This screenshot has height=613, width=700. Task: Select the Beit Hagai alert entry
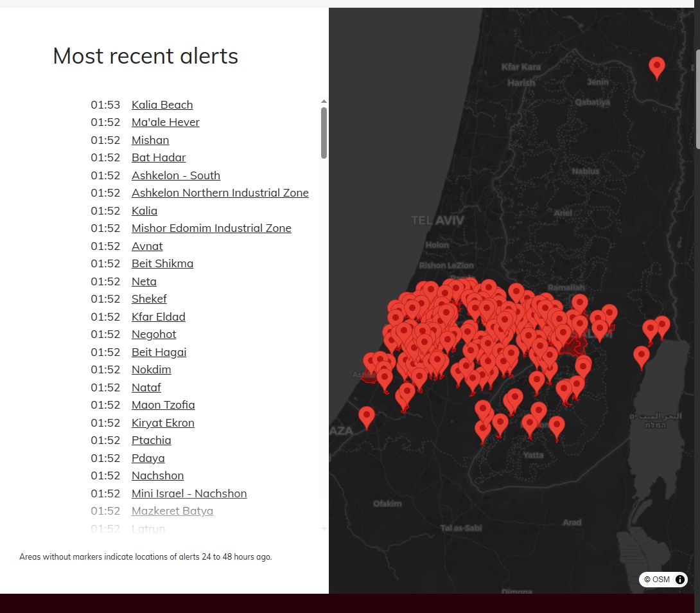coord(159,352)
